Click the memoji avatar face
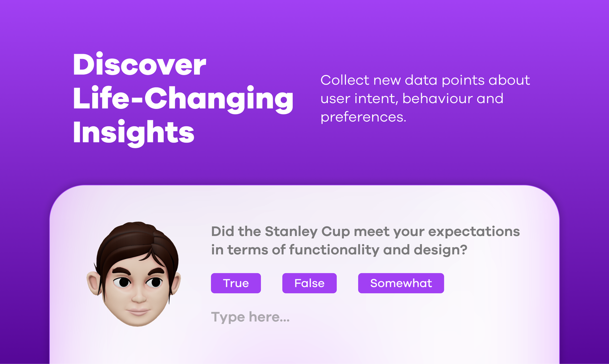Viewport: 609px width, 364px height. click(x=134, y=275)
